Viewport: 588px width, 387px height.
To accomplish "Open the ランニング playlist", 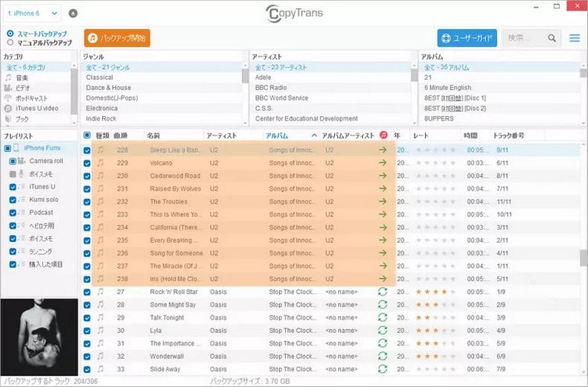I will pyautogui.click(x=41, y=251).
